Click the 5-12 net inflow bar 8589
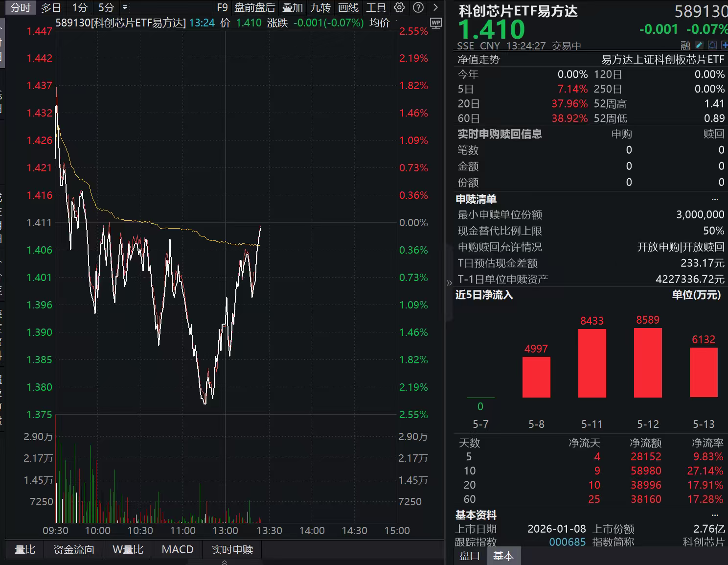Viewport: 728px width, 565px height. [x=648, y=362]
